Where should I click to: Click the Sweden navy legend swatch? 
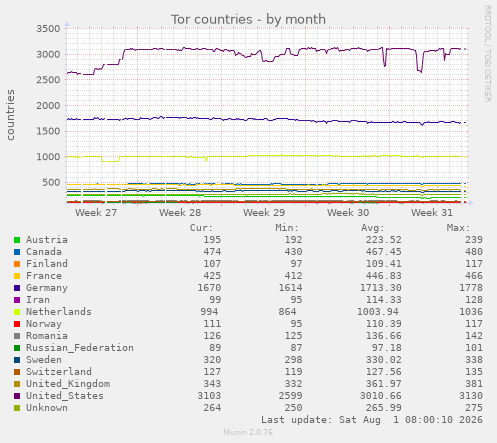click(x=17, y=360)
